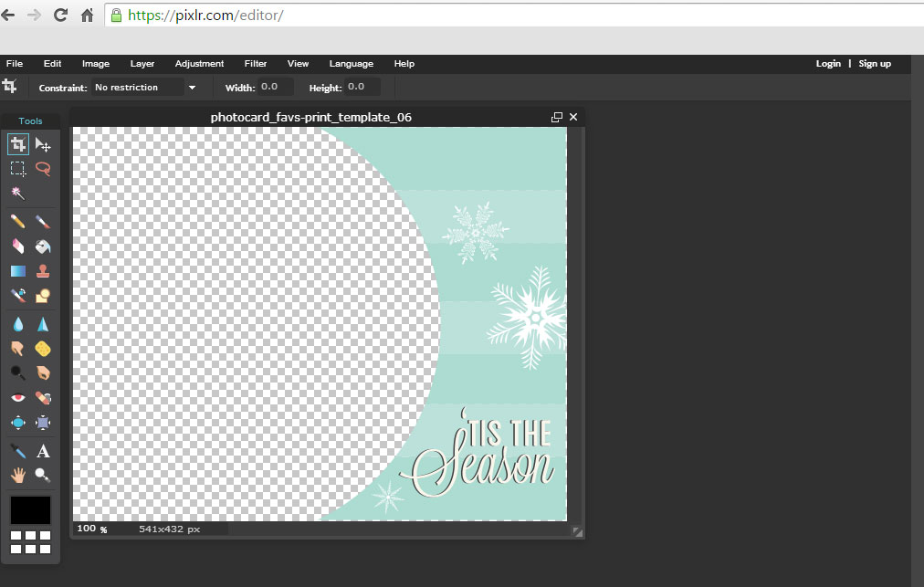Pick the Pencil tool

point(17,222)
